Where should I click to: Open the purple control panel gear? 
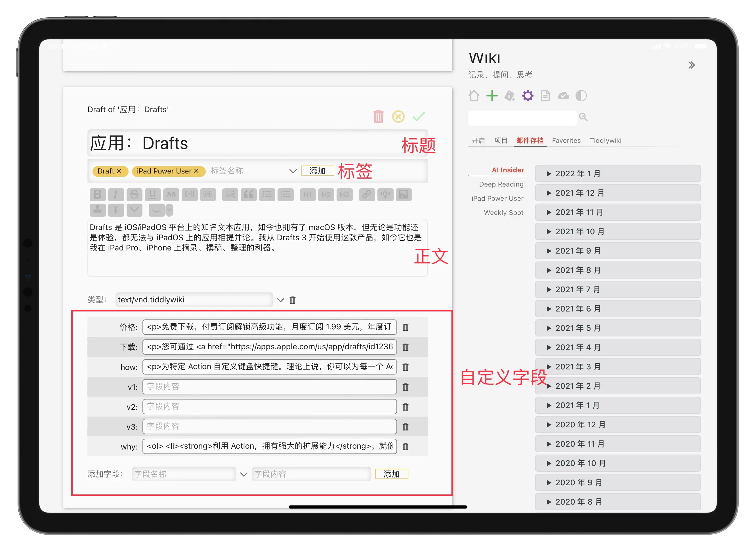(x=528, y=96)
